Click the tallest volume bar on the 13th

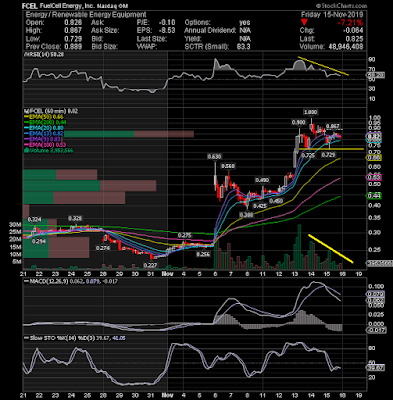[x=299, y=247]
